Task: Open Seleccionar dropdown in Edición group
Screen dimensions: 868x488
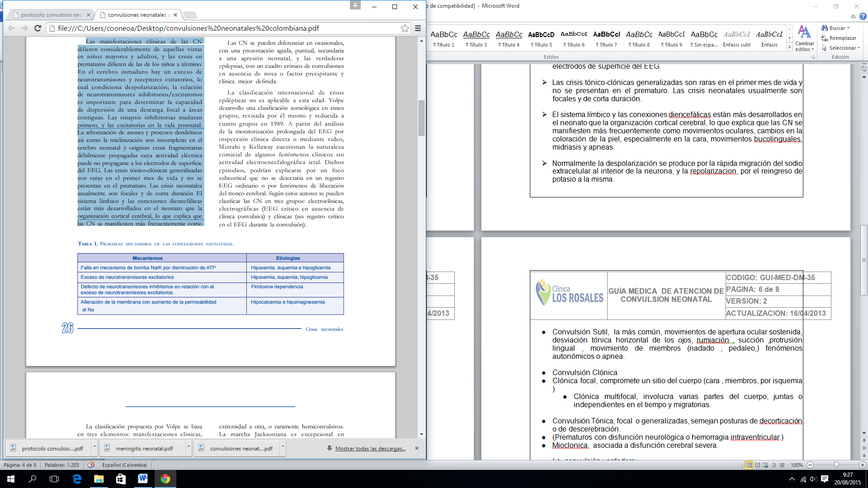Action: pyautogui.click(x=842, y=48)
